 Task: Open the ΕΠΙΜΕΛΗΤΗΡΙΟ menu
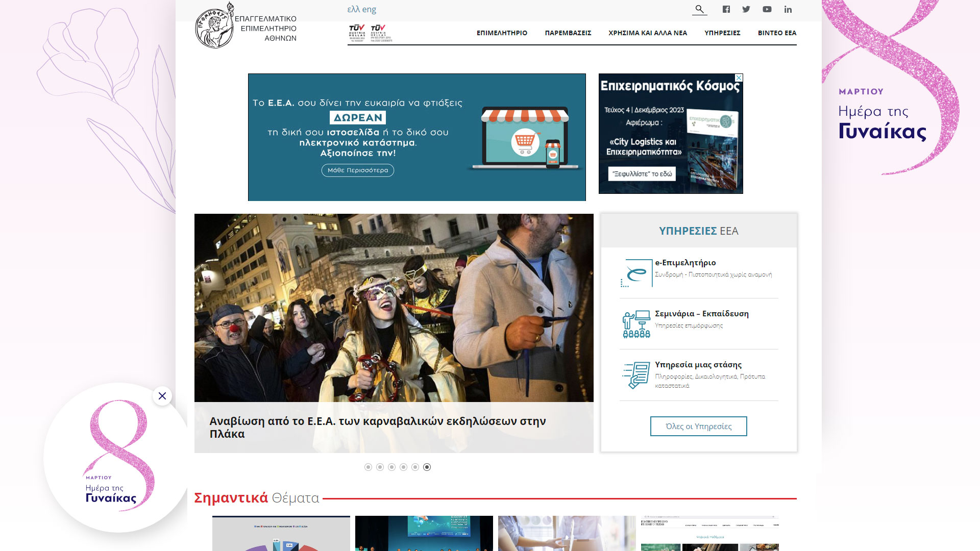point(502,33)
